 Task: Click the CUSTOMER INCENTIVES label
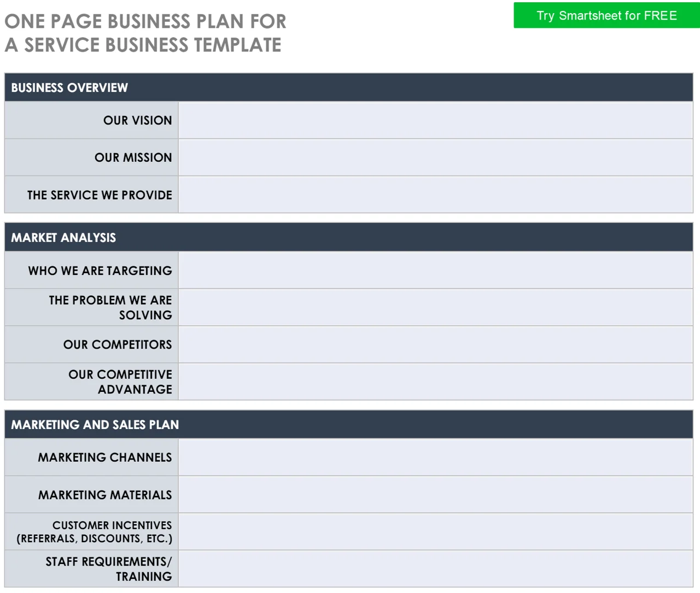(95, 532)
